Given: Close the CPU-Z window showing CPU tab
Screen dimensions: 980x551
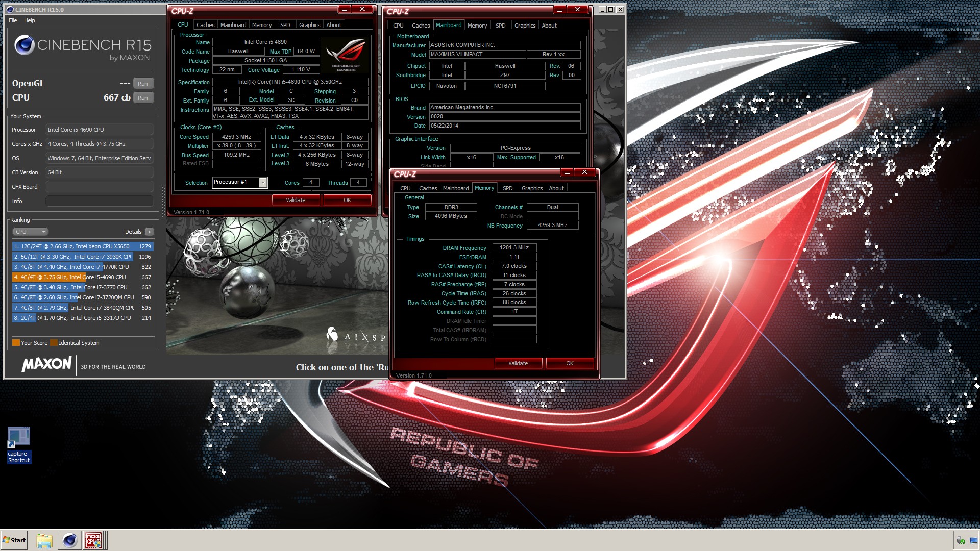Looking at the screenshot, I should point(362,9).
